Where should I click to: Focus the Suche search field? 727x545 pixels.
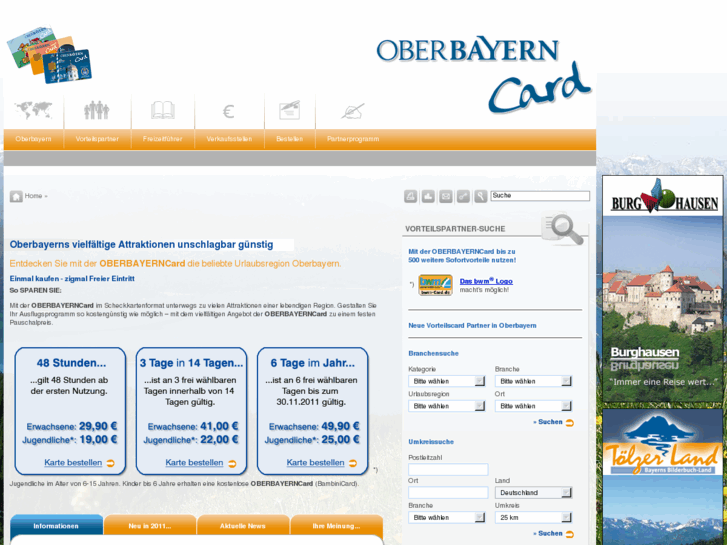[540, 196]
